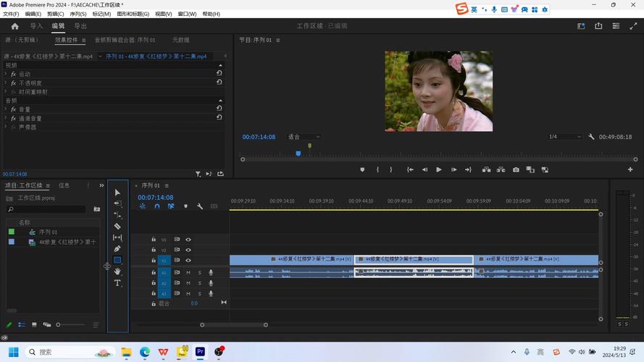Click the Home icon in workspace bar
Screen dimensions: 644x362
14,26
